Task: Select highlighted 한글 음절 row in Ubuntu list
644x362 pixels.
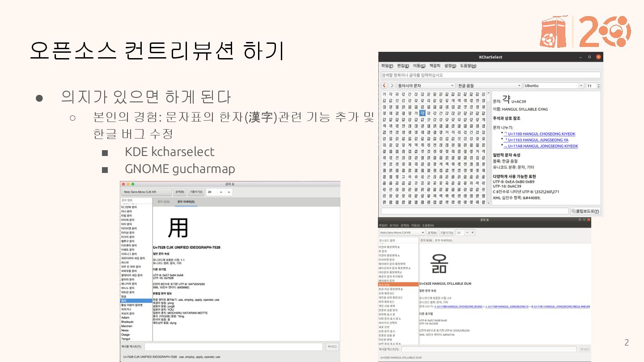Action: [398, 284]
